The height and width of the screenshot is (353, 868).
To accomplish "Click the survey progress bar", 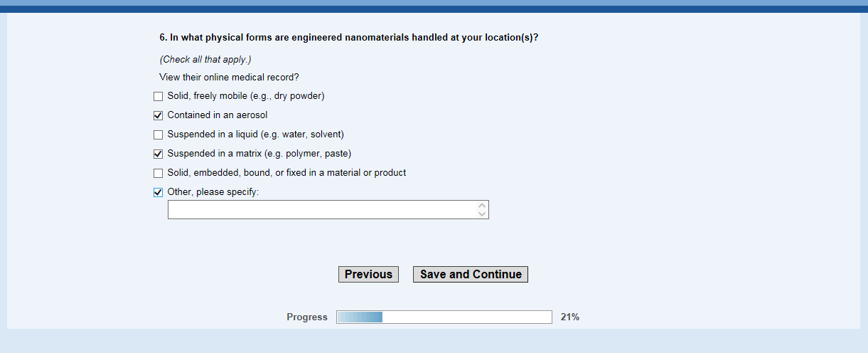I will 444,317.
